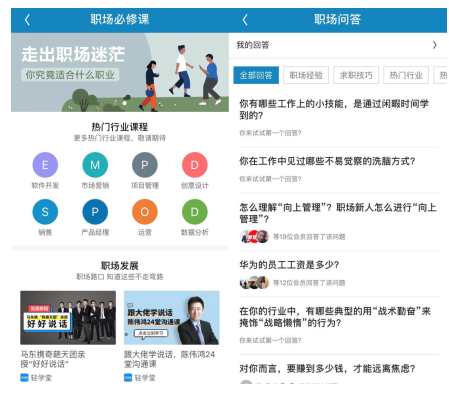Image resolution: width=449 pixels, height=399 pixels.
Task: Select the 运营 orange icon
Action: point(145,212)
